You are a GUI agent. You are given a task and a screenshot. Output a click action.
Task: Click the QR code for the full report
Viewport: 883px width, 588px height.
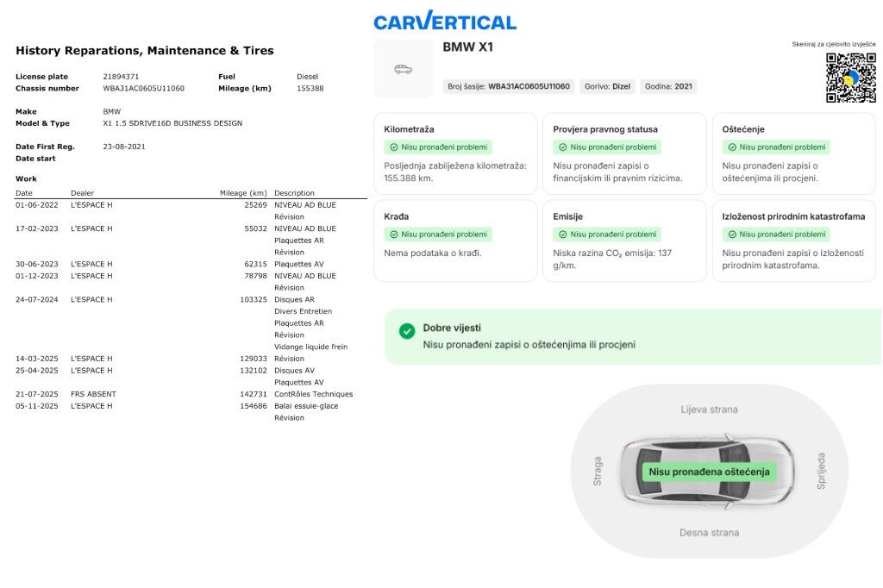click(x=851, y=78)
